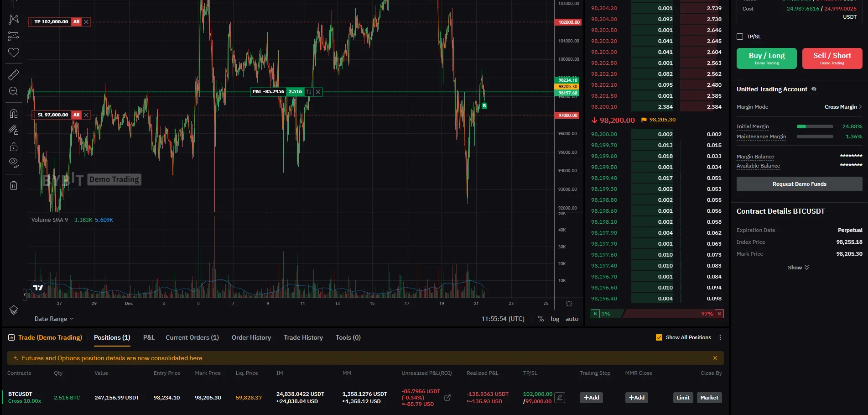Open the Tools (0) tab

[348, 337]
